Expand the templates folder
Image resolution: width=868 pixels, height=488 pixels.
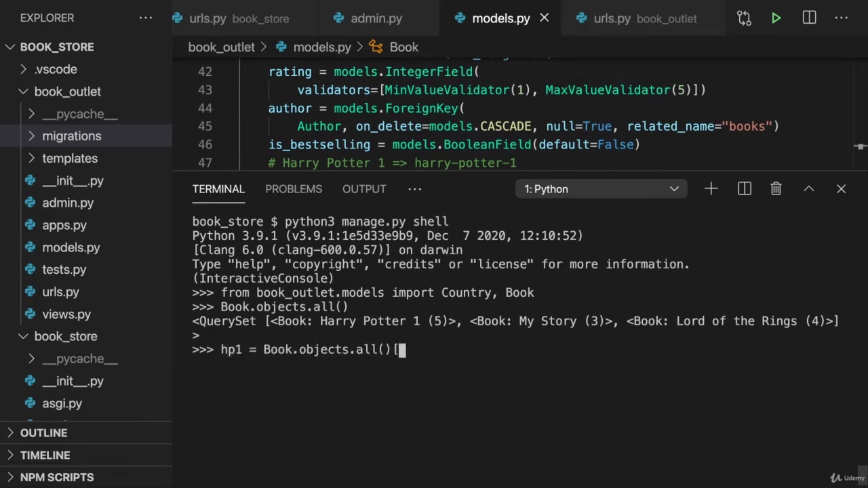pyautogui.click(x=69, y=159)
